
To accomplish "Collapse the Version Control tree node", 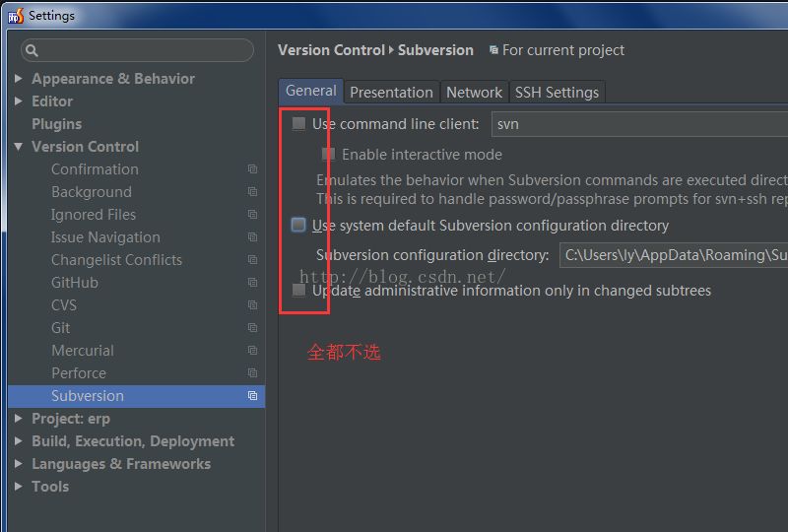I will (x=19, y=147).
